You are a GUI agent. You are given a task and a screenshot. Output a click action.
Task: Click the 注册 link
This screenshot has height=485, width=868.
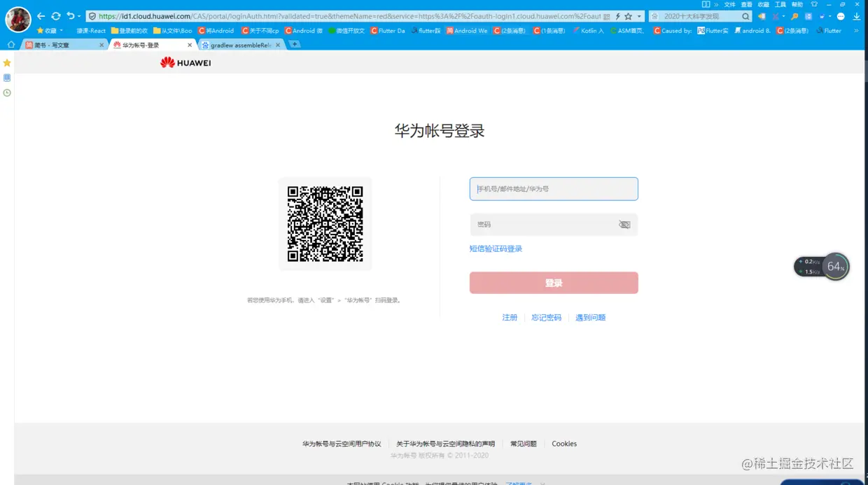510,318
